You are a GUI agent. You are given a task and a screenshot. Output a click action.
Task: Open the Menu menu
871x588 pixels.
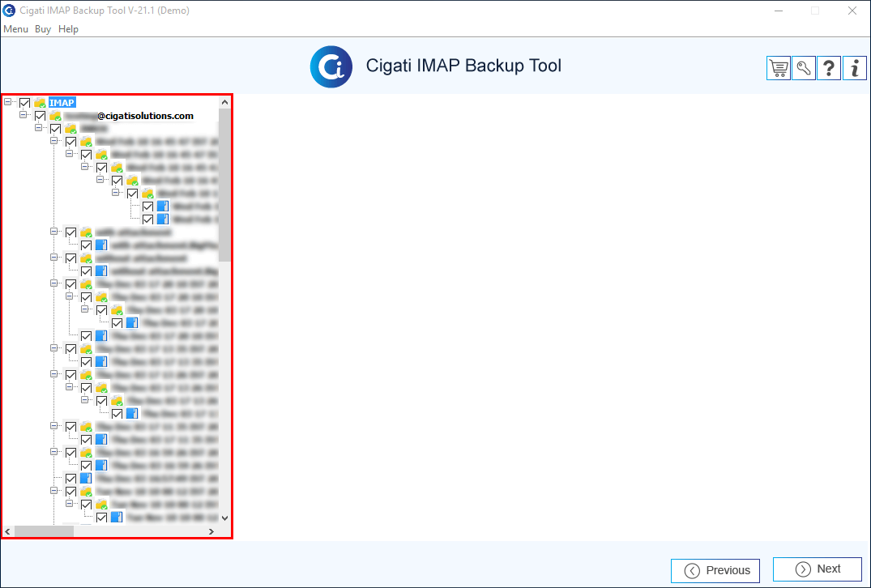(15, 29)
